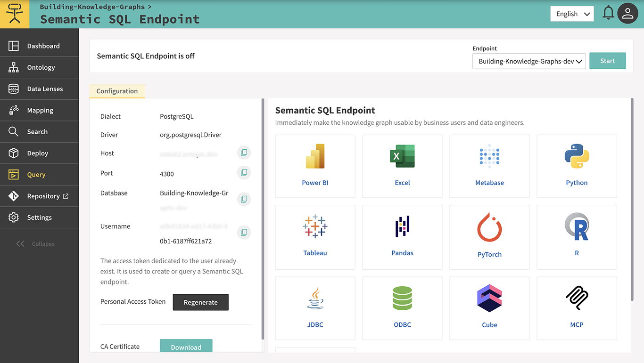The image size is (644, 363).
Task: Go to Ontology in sidebar
Action: [39, 67]
